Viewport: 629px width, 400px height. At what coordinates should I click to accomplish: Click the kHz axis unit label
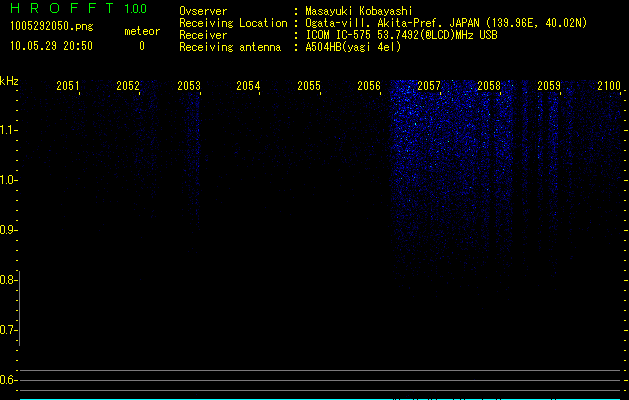tap(9, 81)
